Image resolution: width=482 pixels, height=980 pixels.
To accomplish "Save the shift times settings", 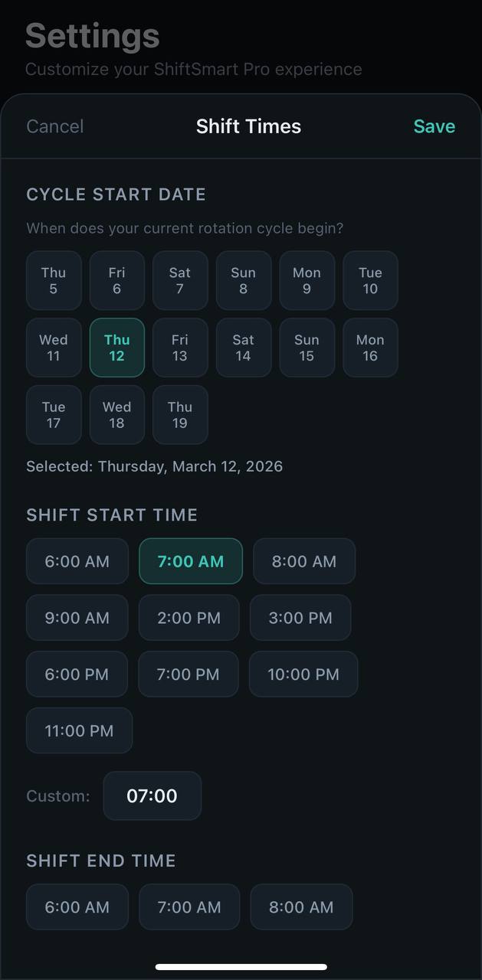I will pos(434,126).
